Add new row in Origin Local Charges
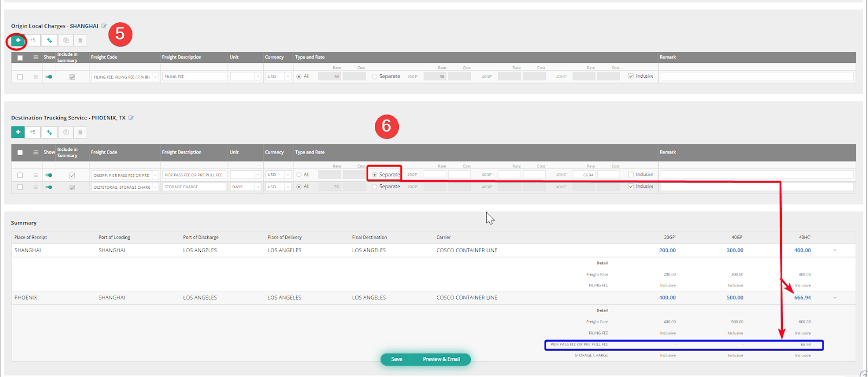This screenshot has height=377, width=868. point(18,40)
